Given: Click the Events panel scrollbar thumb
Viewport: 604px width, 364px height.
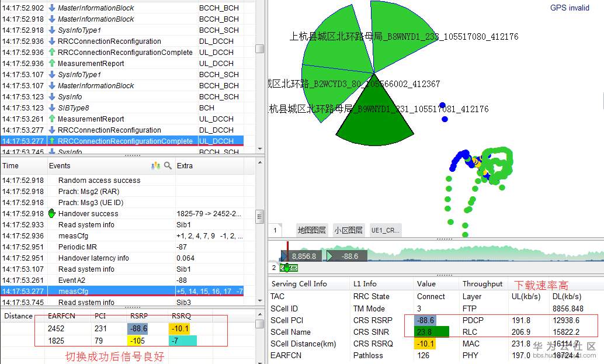Looking at the screenshot, I should point(260,217).
